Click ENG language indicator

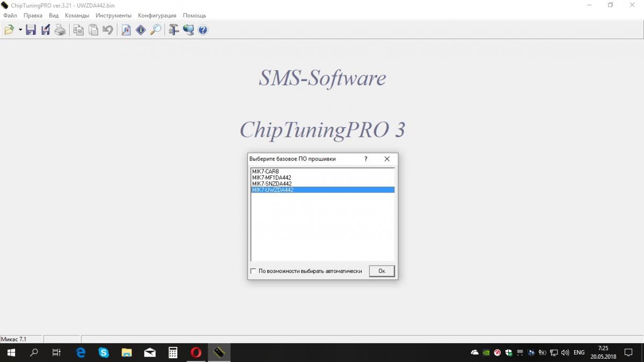coord(579,353)
